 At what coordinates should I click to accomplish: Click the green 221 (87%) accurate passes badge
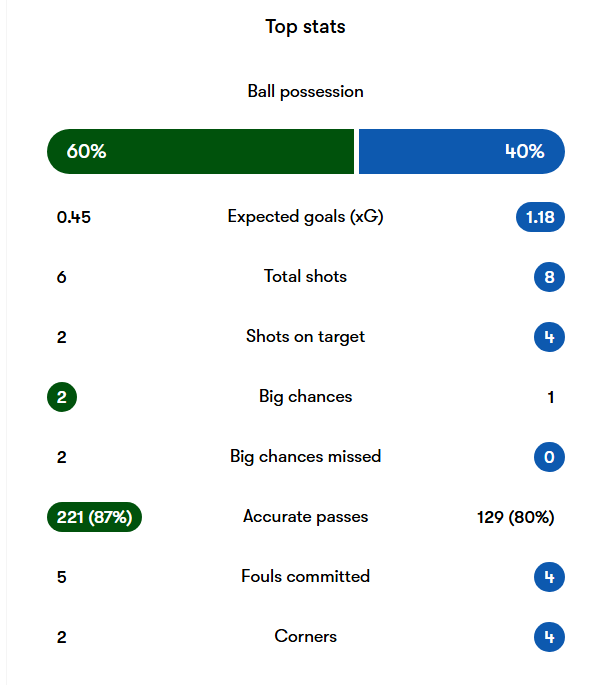(95, 517)
